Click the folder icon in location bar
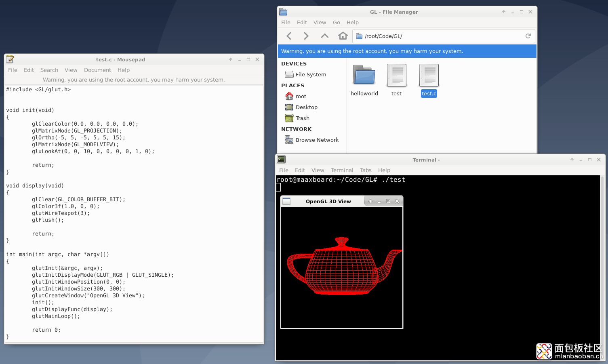 [x=359, y=36]
